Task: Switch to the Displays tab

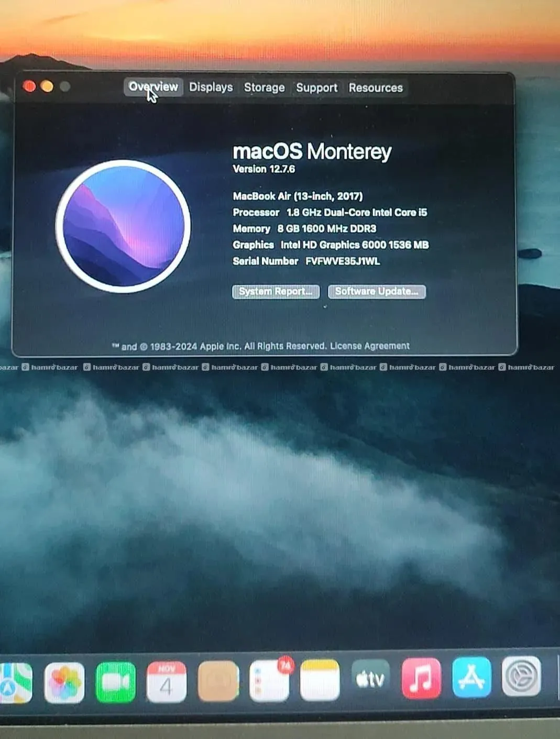Action: tap(211, 87)
